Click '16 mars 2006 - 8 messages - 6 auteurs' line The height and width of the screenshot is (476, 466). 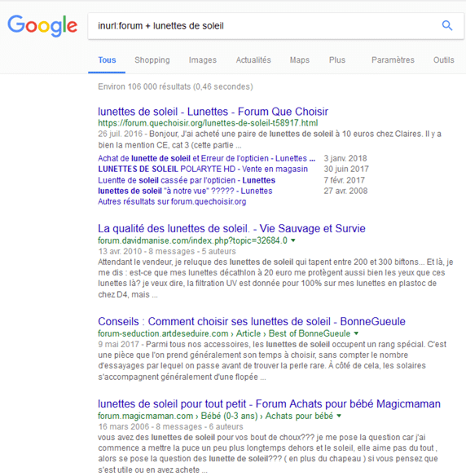[170, 427]
